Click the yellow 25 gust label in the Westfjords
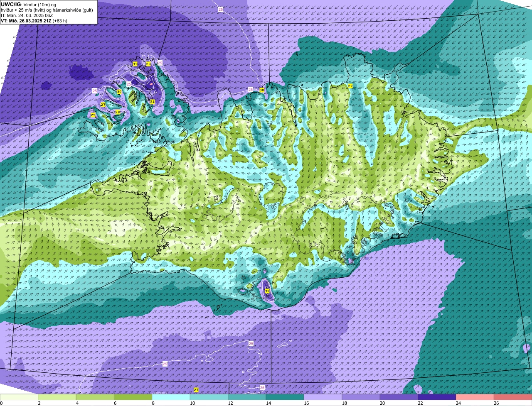 pos(93,115)
